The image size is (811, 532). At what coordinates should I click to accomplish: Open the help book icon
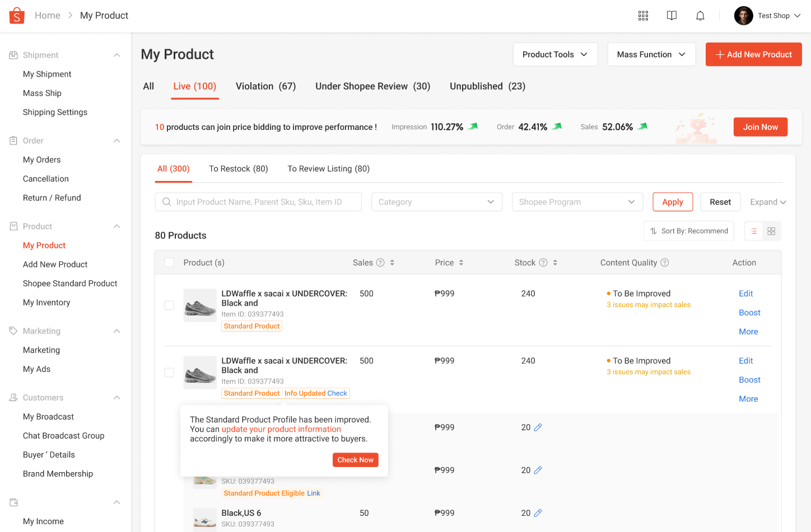click(x=672, y=16)
